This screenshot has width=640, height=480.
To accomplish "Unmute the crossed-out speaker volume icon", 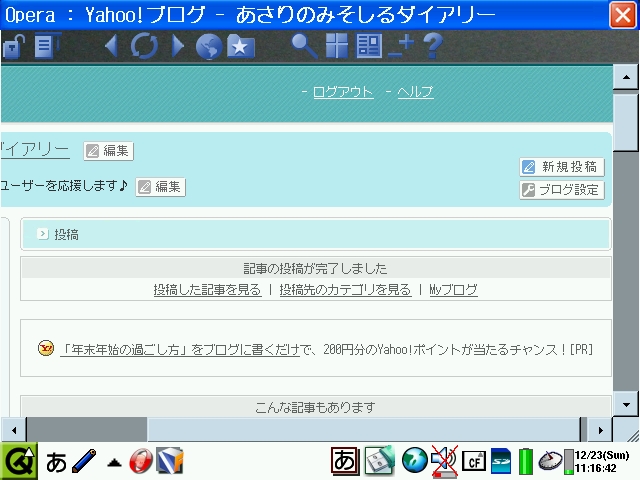I will 444,461.
